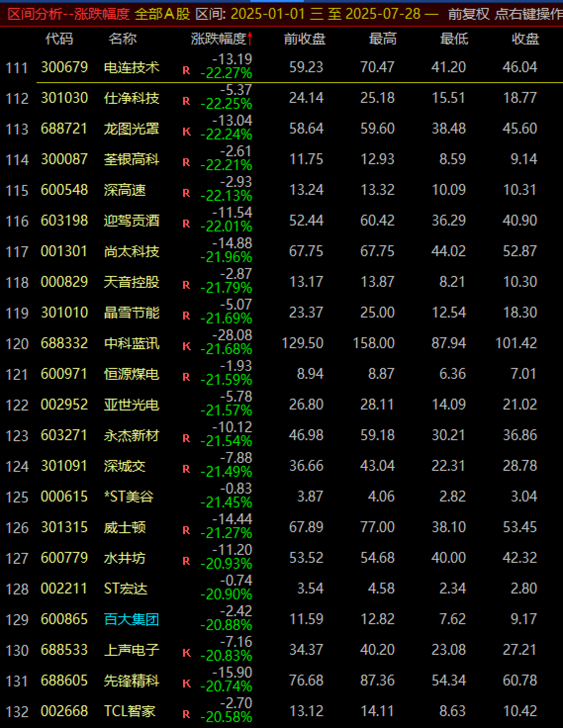Sort by 涨跌幅度 column header
The width and height of the screenshot is (563, 728).
point(222,39)
